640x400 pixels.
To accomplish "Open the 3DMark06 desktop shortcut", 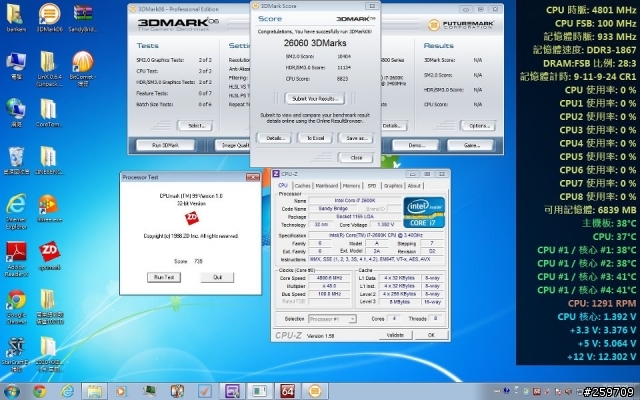I will point(49,17).
